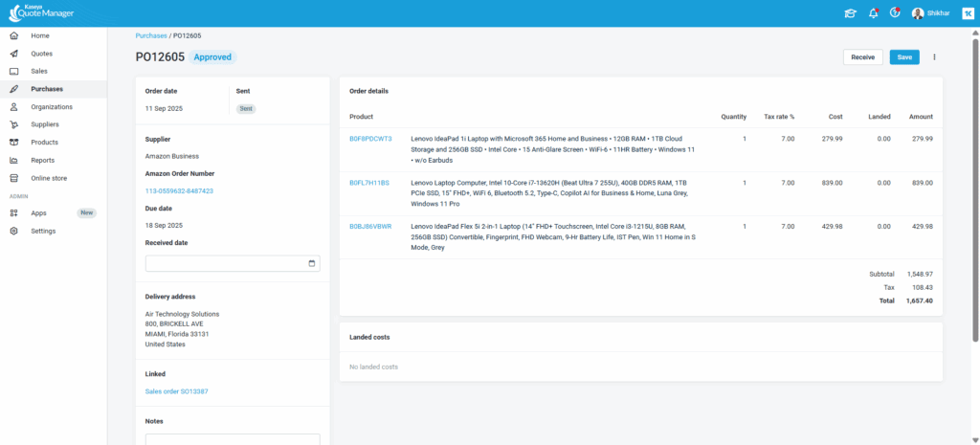The height and width of the screenshot is (445, 980).
Task: Open the three-dot more options menu
Action: coord(934,57)
